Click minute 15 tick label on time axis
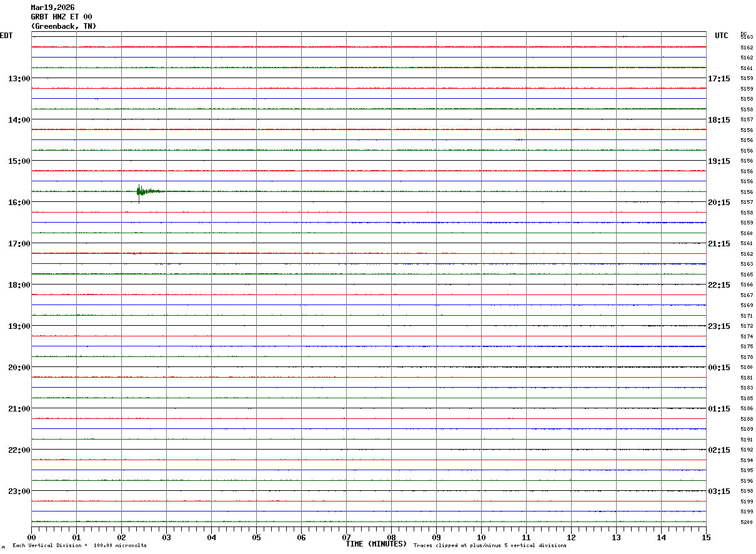 tap(706, 537)
